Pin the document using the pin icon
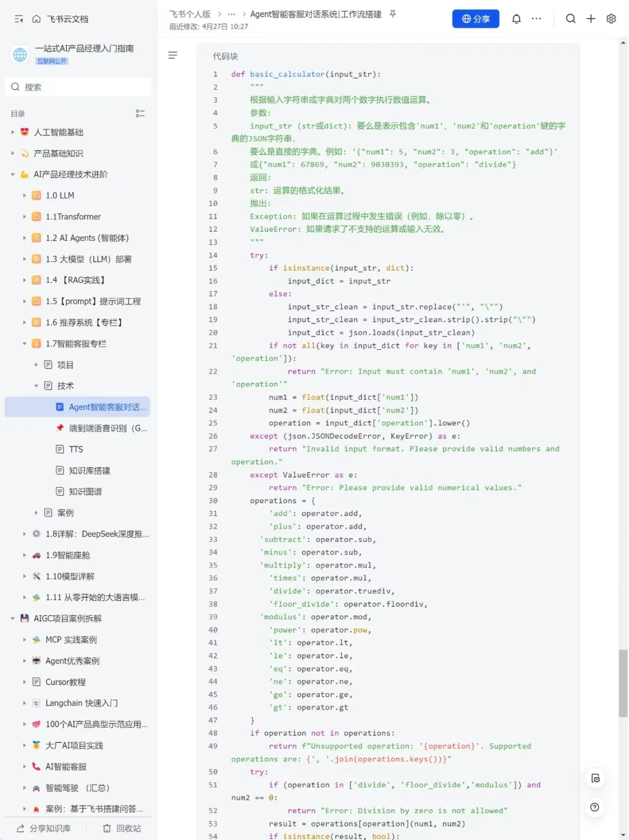The height and width of the screenshot is (840, 629). tap(393, 14)
